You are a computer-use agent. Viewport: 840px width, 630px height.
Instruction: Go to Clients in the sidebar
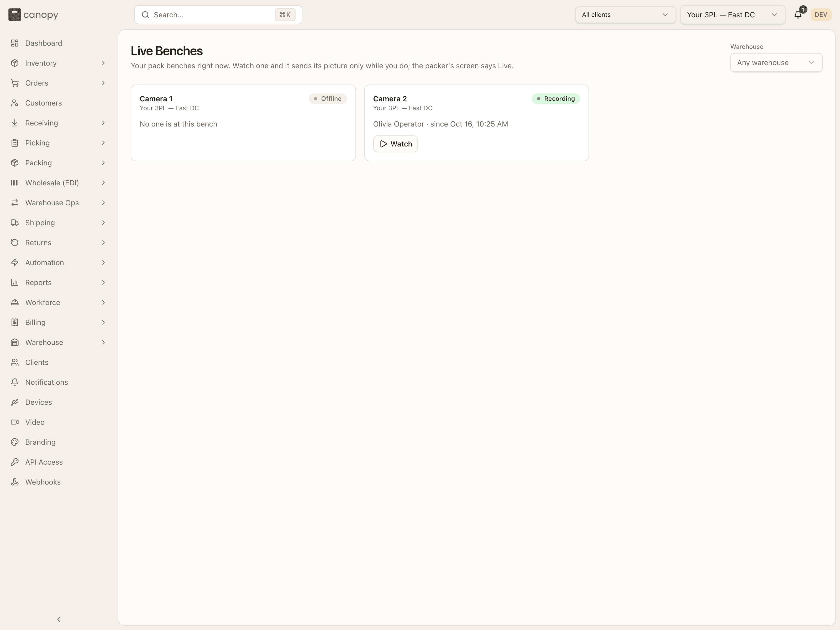tap(59, 362)
